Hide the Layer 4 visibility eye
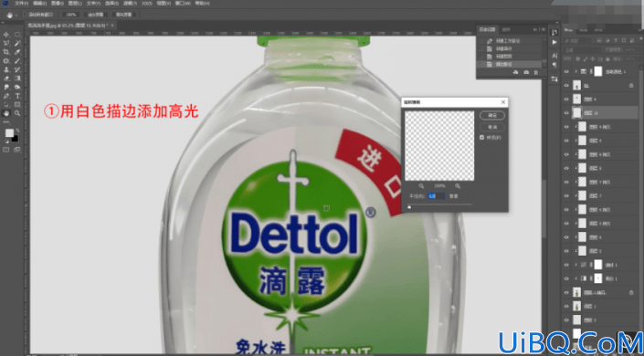Image resolution: width=644 pixels, height=356 pixels. (x=566, y=99)
